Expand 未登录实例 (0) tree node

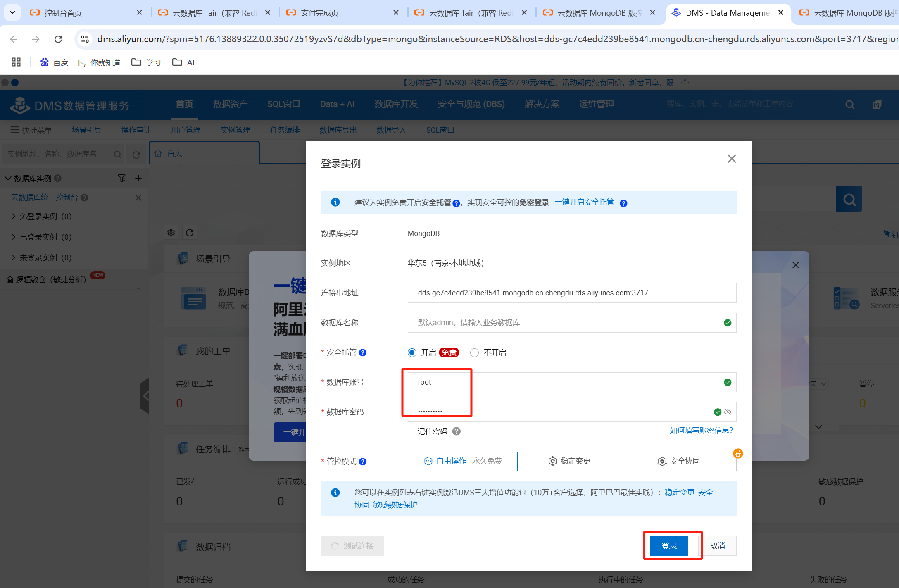pyautogui.click(x=13, y=257)
